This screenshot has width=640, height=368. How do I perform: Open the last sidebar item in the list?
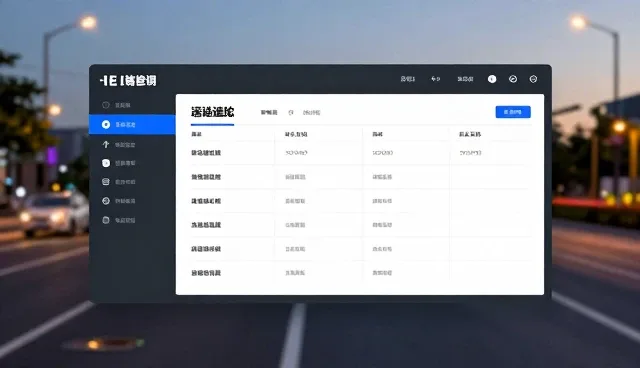[x=119, y=220]
